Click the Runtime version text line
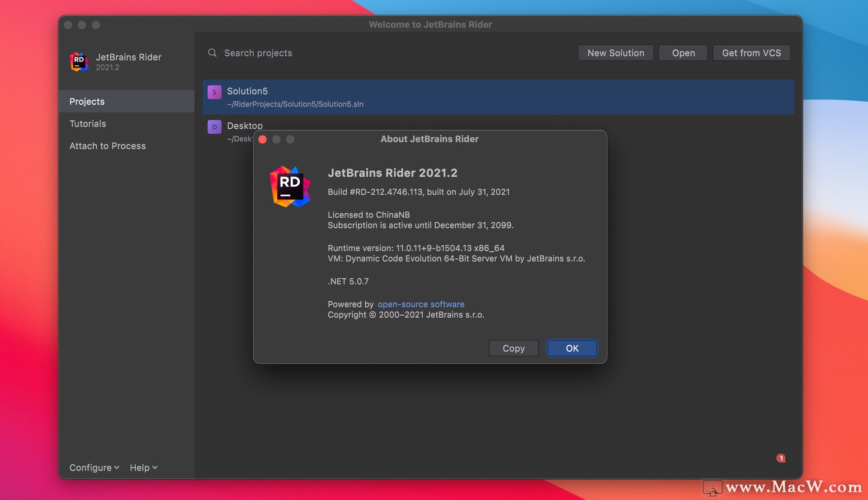868x500 pixels. [416, 248]
